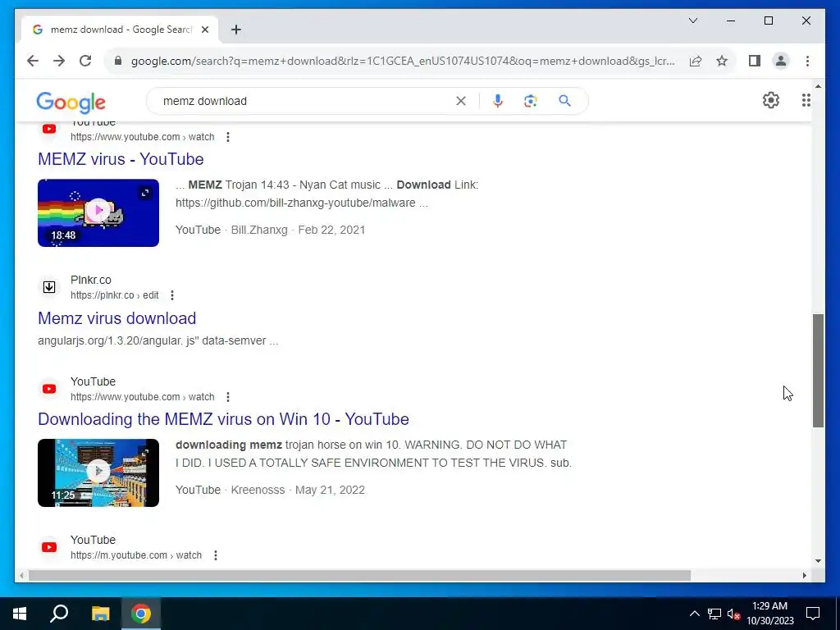This screenshot has height=630, width=840.
Task: Open options for Downloading MEMZ result
Action: click(x=228, y=397)
